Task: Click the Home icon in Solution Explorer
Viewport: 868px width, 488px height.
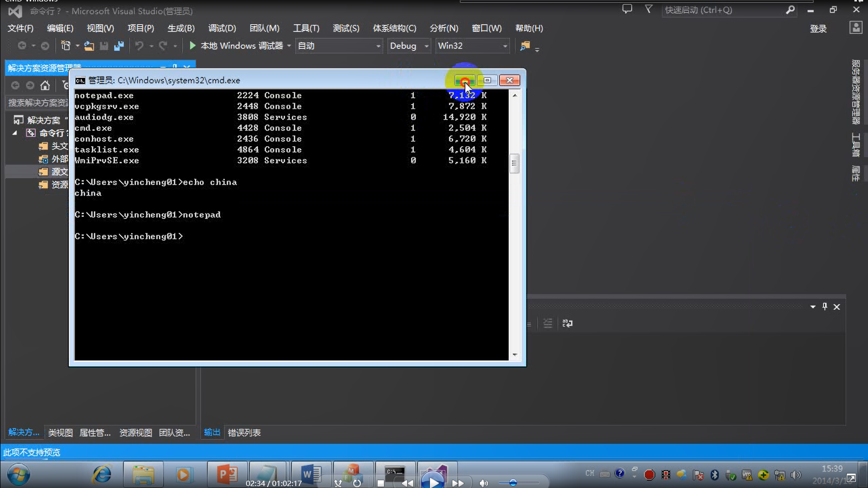Action: tap(45, 86)
